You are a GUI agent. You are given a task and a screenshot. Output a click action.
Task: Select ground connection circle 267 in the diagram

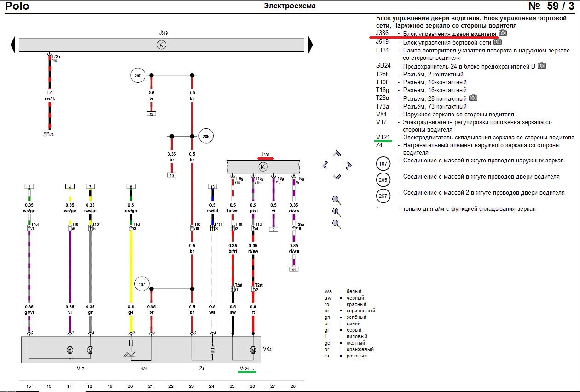(138, 75)
